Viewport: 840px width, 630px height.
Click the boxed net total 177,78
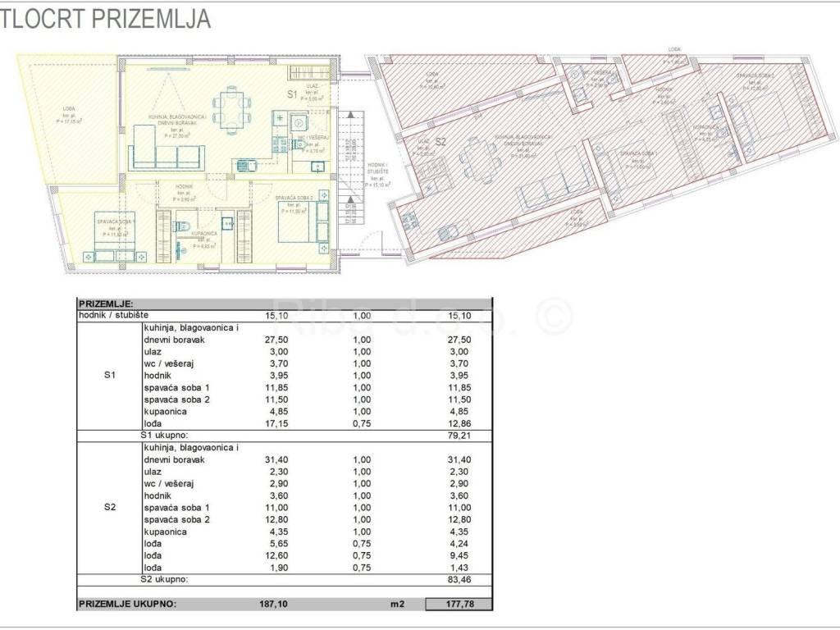[459, 604]
